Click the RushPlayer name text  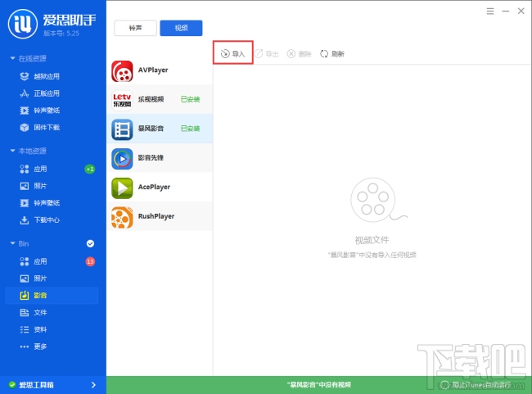point(156,216)
